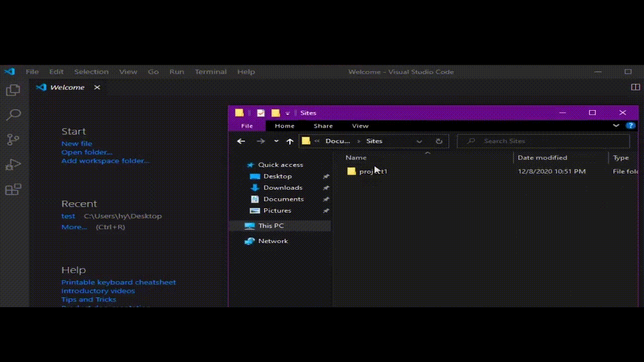Image resolution: width=644 pixels, height=362 pixels.
Task: Click the Open folder... link
Action: tap(87, 152)
